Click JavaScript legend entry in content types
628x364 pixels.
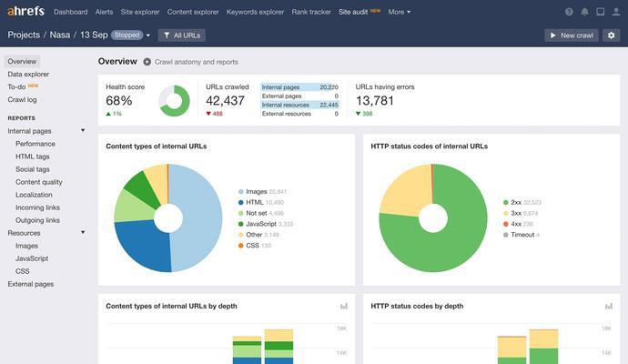[x=266, y=224]
